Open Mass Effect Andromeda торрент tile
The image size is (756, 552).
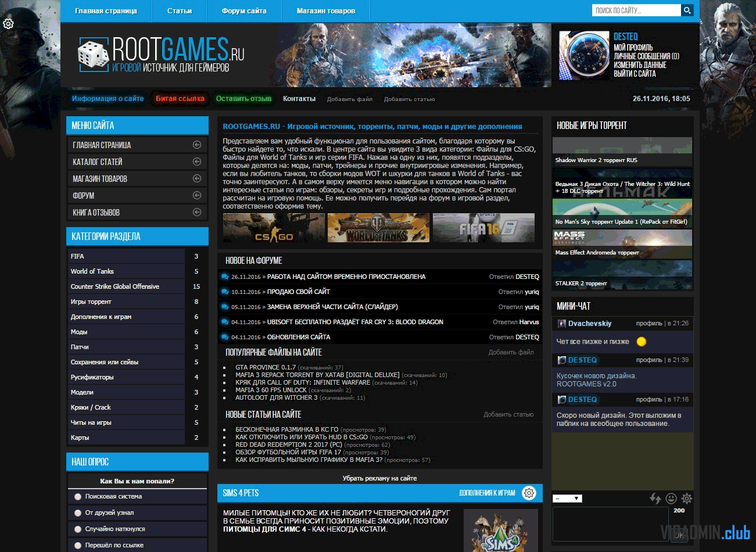point(622,244)
